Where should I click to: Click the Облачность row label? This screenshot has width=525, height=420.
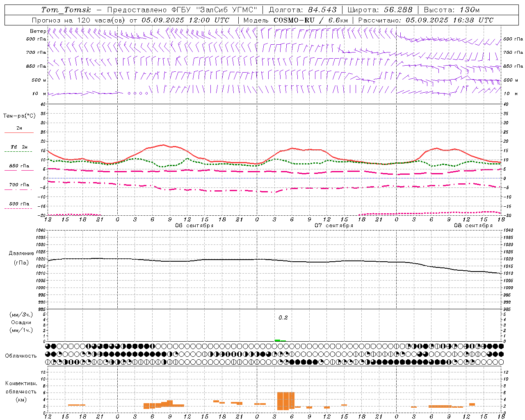coord(21,356)
